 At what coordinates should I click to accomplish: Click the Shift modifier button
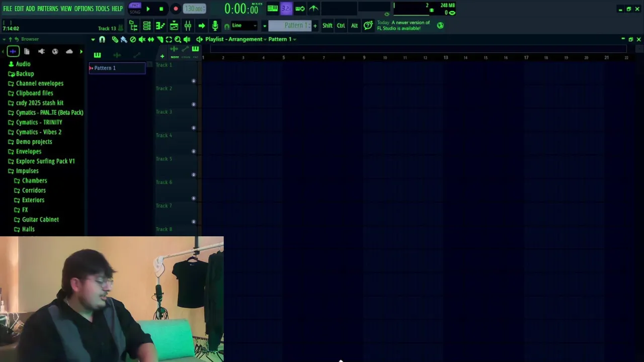328,26
